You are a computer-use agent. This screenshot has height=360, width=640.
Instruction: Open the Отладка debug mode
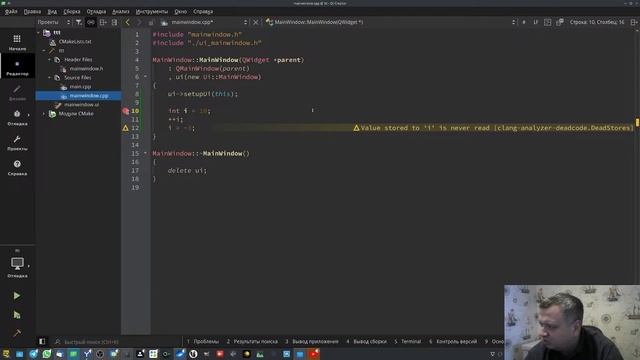tap(17, 118)
